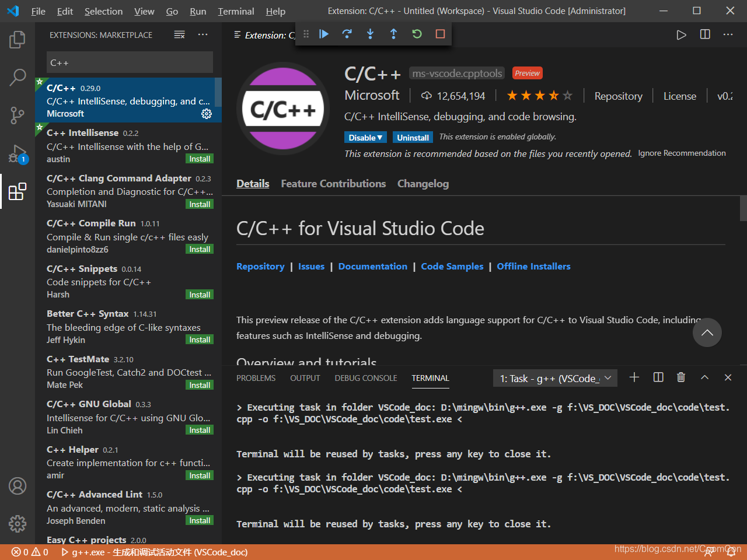Click the extensions search input field
Viewport: 747px width, 560px height.
coord(130,62)
